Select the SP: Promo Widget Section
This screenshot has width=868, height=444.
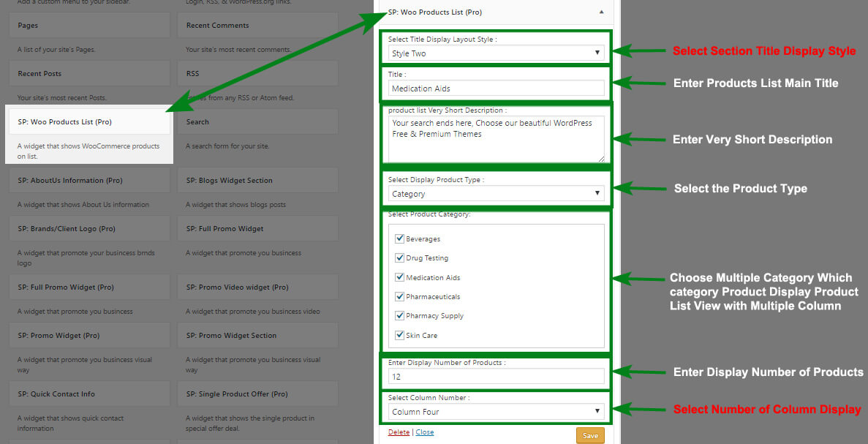(x=258, y=336)
